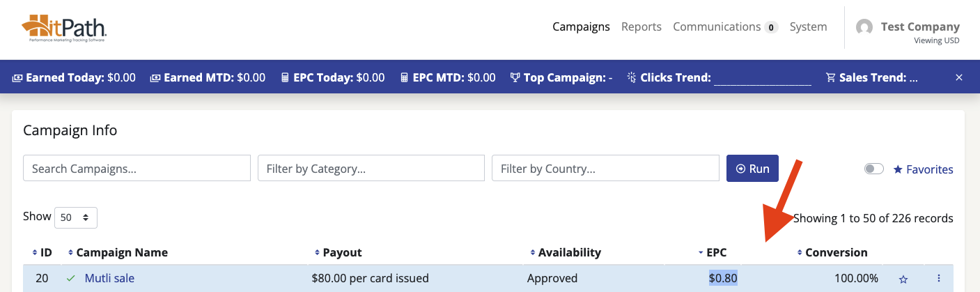Open the Mutli sale campaign link

(x=109, y=278)
